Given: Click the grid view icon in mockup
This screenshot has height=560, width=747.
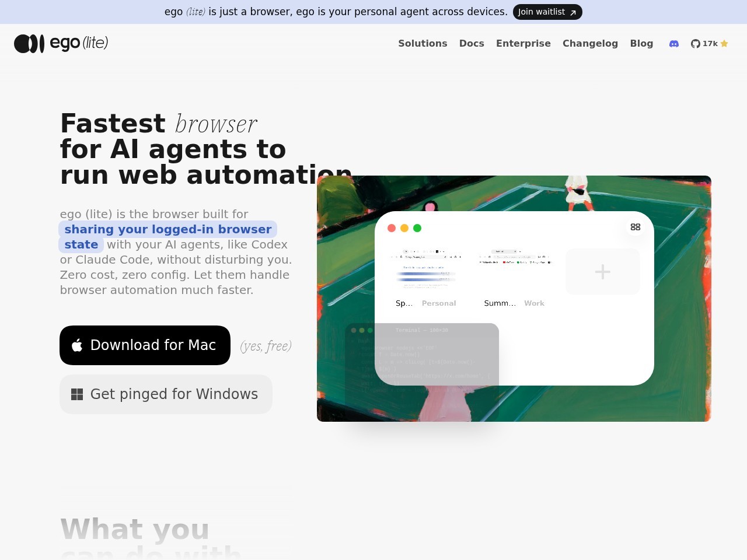Looking at the screenshot, I should pos(636,227).
